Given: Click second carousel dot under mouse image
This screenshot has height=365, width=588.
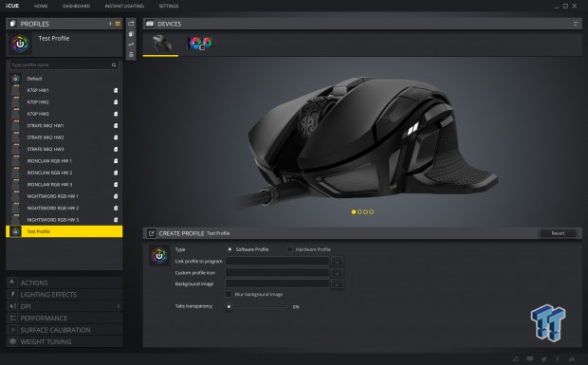Looking at the screenshot, I should tap(359, 212).
